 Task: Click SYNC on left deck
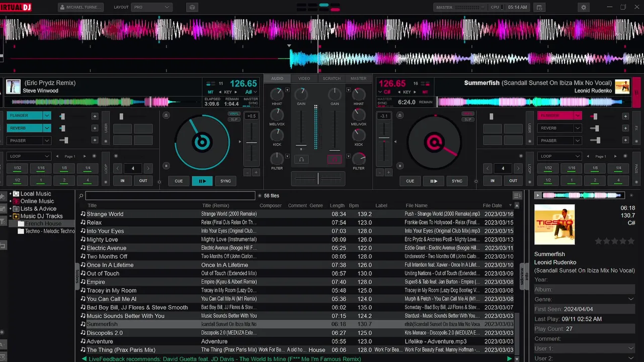(225, 181)
